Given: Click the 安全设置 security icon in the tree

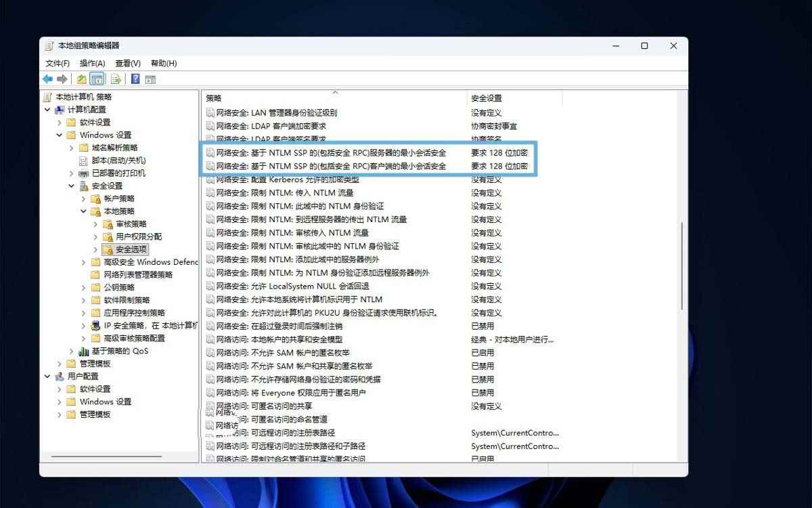Looking at the screenshot, I should [84, 186].
